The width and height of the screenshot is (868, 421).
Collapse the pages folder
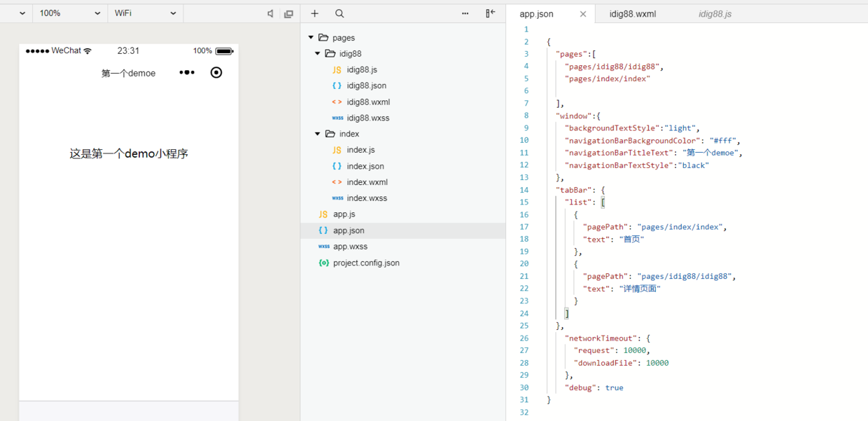[x=311, y=38]
